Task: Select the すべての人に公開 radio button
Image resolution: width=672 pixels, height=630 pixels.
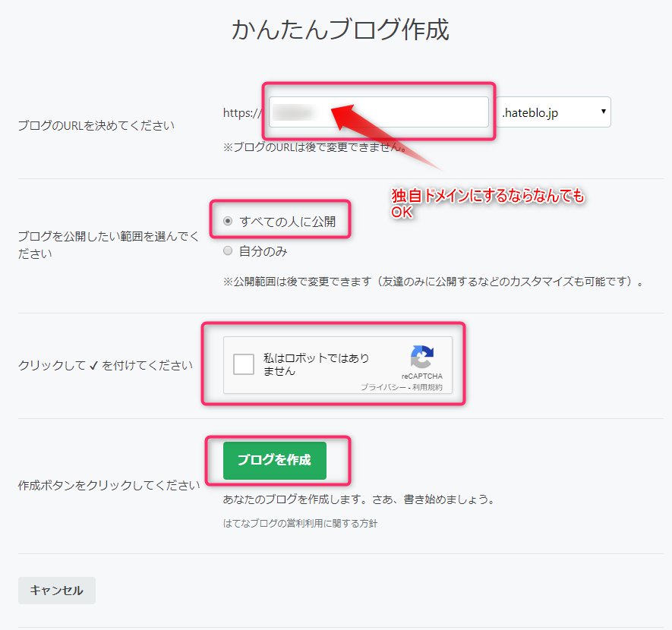Action: (x=228, y=221)
